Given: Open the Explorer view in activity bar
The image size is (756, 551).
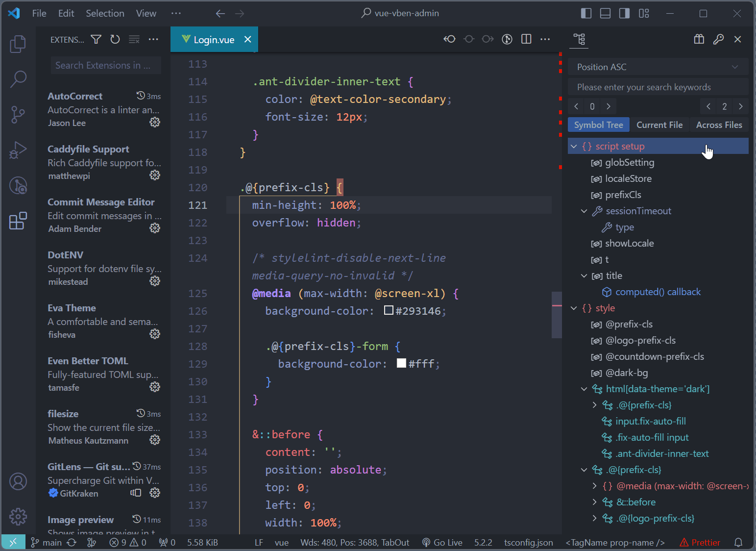Looking at the screenshot, I should tap(18, 44).
